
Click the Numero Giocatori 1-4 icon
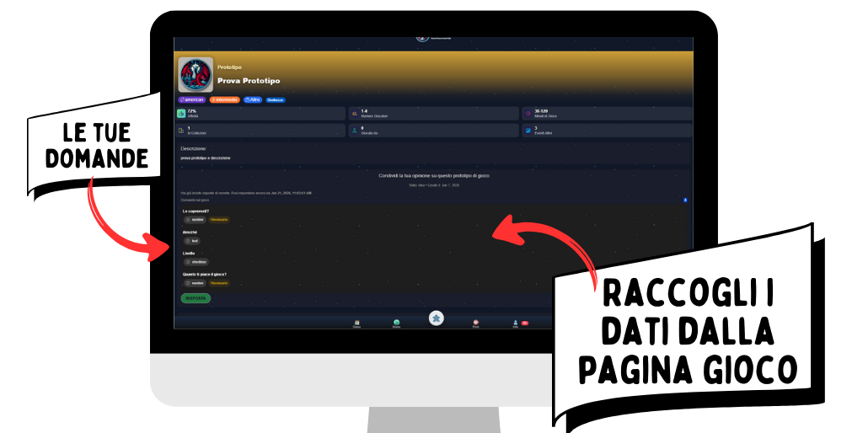coord(354,113)
